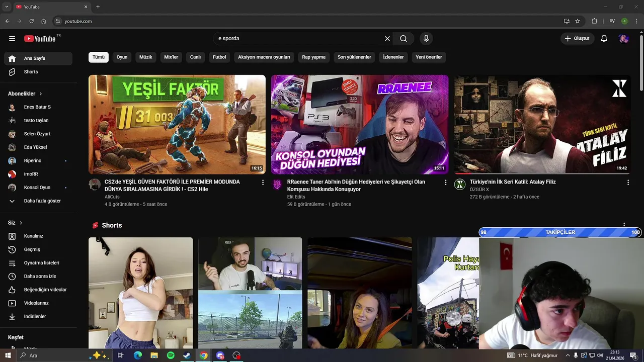Image resolution: width=644 pixels, height=362 pixels.
Task: Click the YouTube logo
Action: tap(40, 39)
